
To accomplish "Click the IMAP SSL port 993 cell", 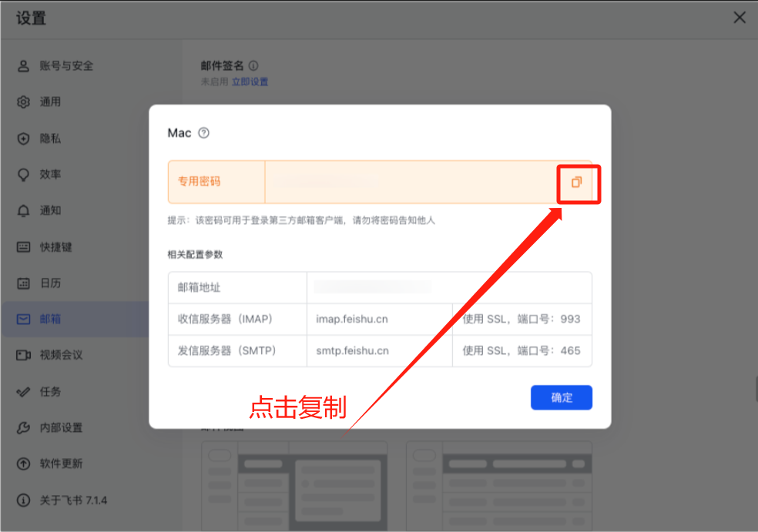I will point(522,319).
